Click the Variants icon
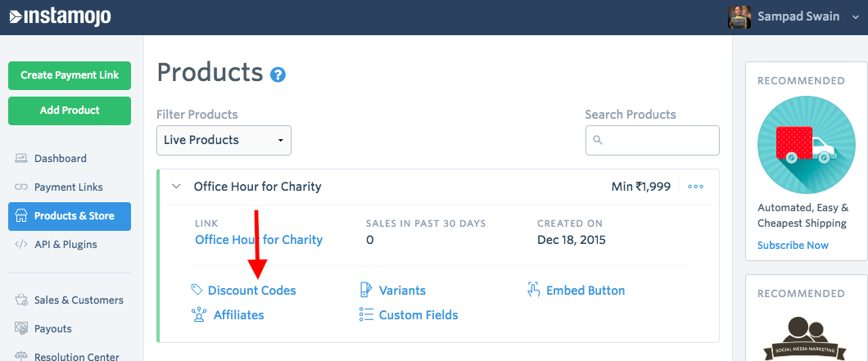This screenshot has height=361, width=868. click(366, 290)
